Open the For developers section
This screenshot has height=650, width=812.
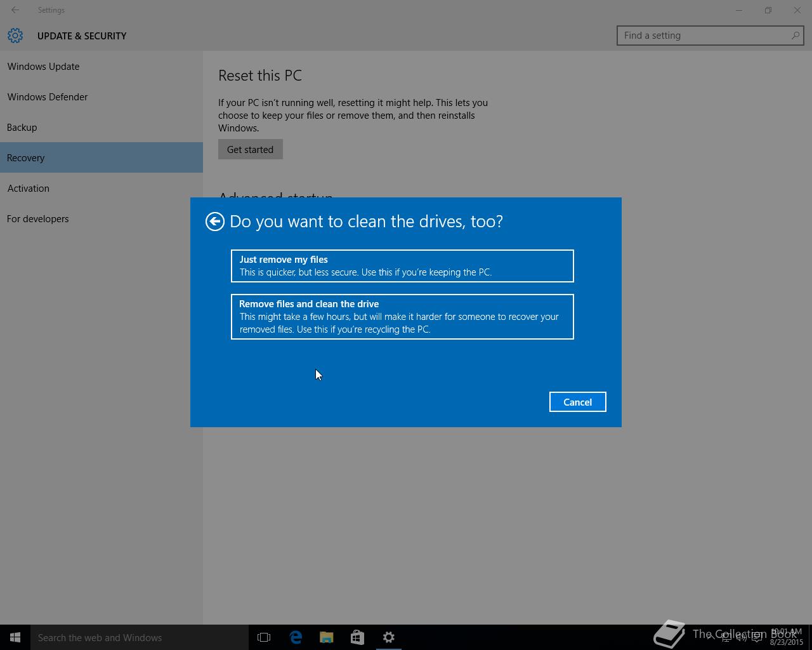[101, 219]
